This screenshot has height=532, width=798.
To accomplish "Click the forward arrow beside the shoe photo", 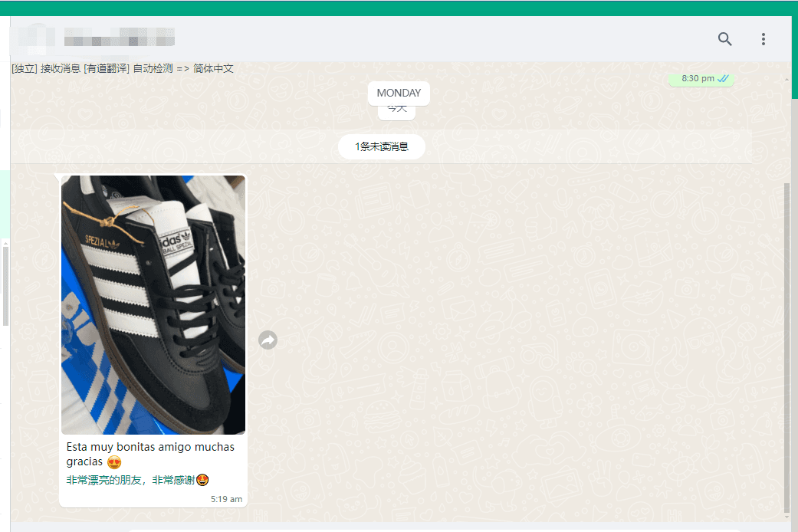I will 268,340.
